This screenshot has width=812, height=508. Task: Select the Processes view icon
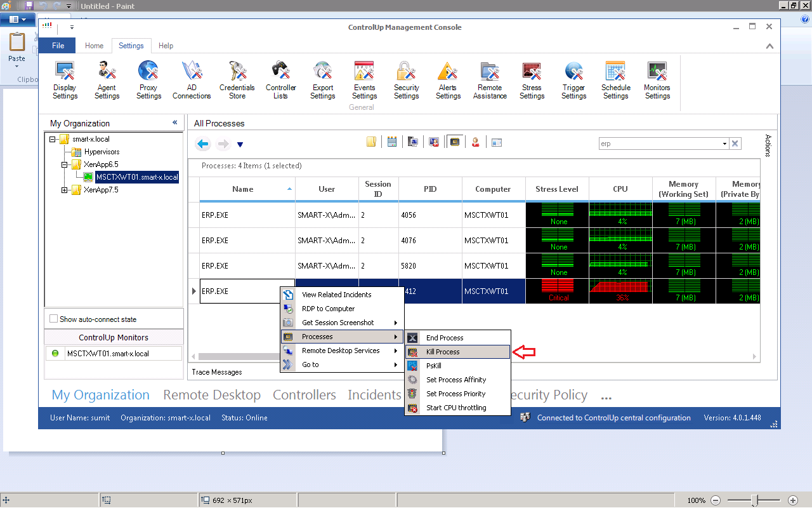pyautogui.click(x=454, y=142)
